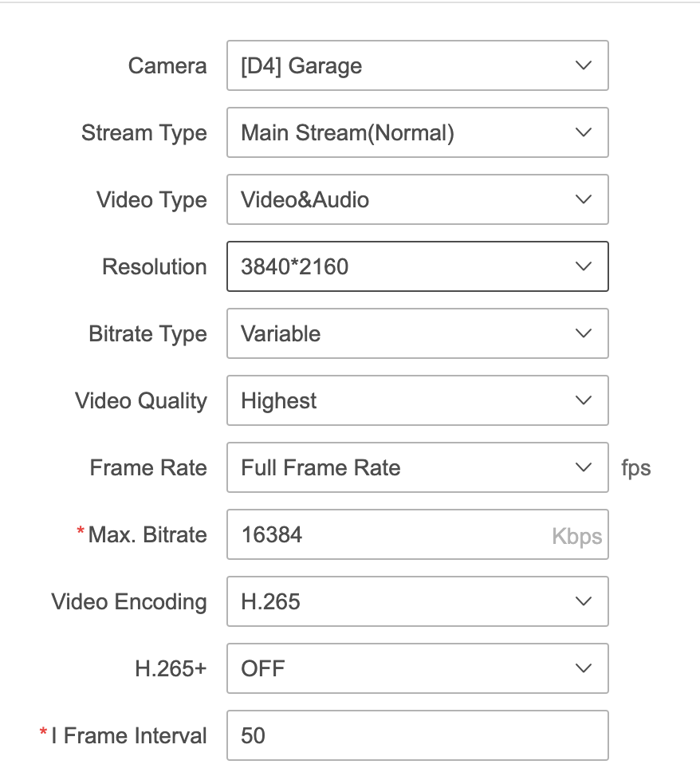Open the dropdown showing Highest quality

[x=417, y=400]
